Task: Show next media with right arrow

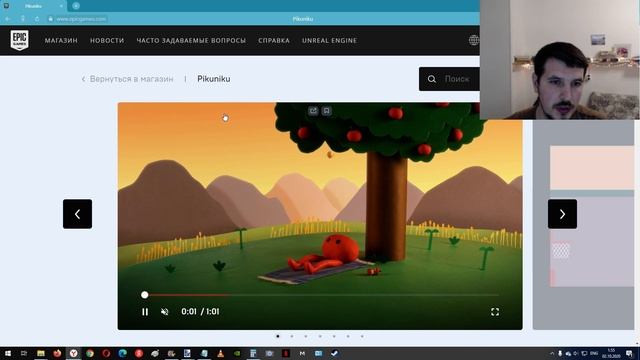Action: point(562,214)
